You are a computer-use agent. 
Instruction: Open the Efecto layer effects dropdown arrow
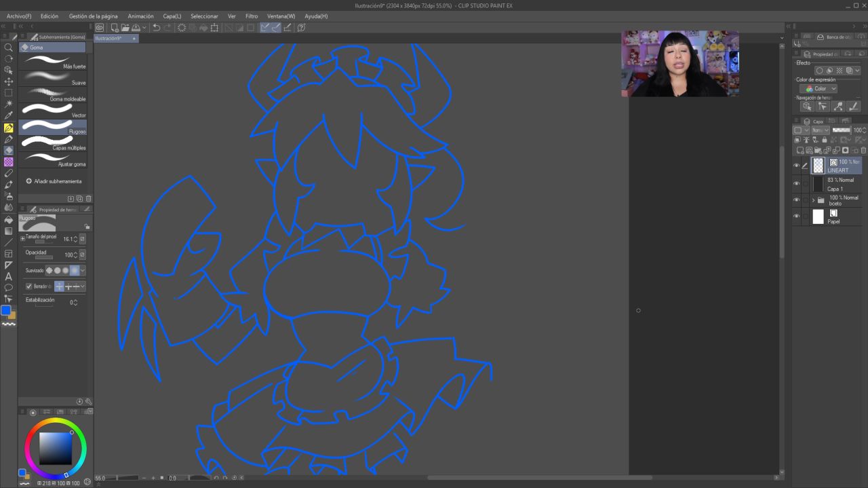(857, 71)
